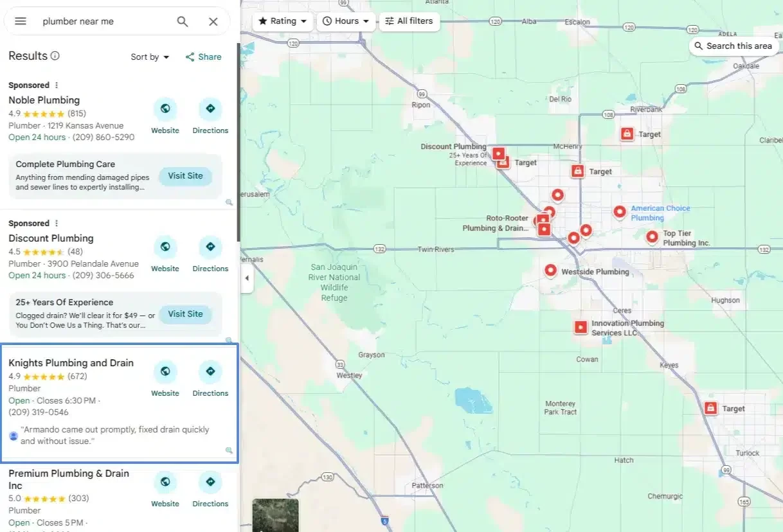Open Knights Plumbing and Drain website
Viewport: 783px width, 532px height.
(x=165, y=371)
